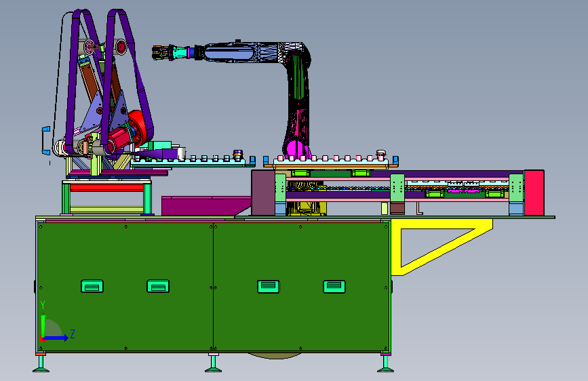Image resolution: width=588 pixels, height=381 pixels.
Task: Select the robot arm's magenta base joint
Action: (x=296, y=148)
